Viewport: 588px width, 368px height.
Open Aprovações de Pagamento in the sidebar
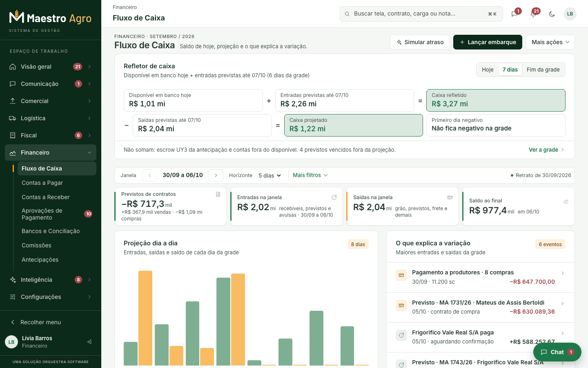click(57, 214)
